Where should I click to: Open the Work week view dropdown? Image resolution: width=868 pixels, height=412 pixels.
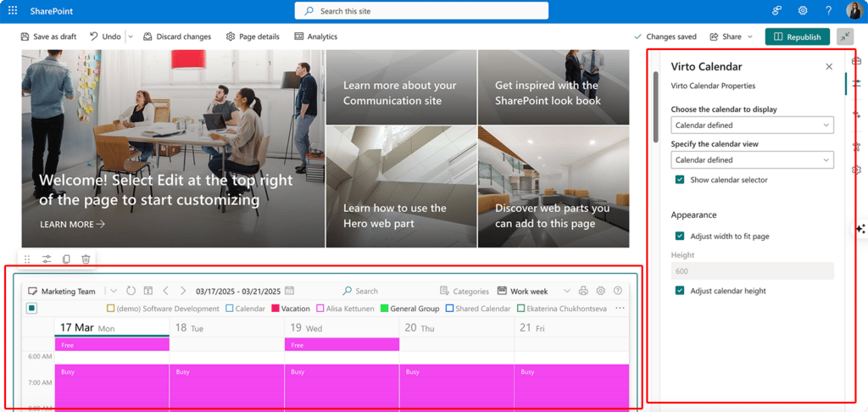tap(566, 291)
